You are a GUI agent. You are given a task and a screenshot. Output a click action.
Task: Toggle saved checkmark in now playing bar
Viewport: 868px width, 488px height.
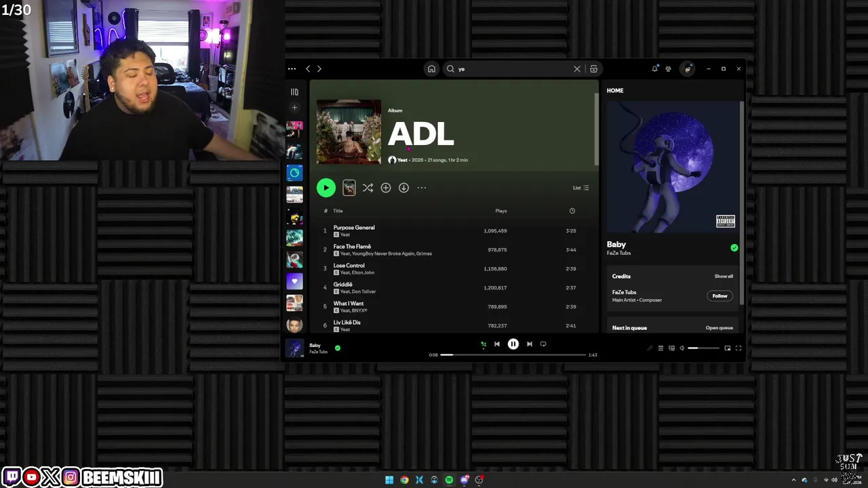click(338, 348)
